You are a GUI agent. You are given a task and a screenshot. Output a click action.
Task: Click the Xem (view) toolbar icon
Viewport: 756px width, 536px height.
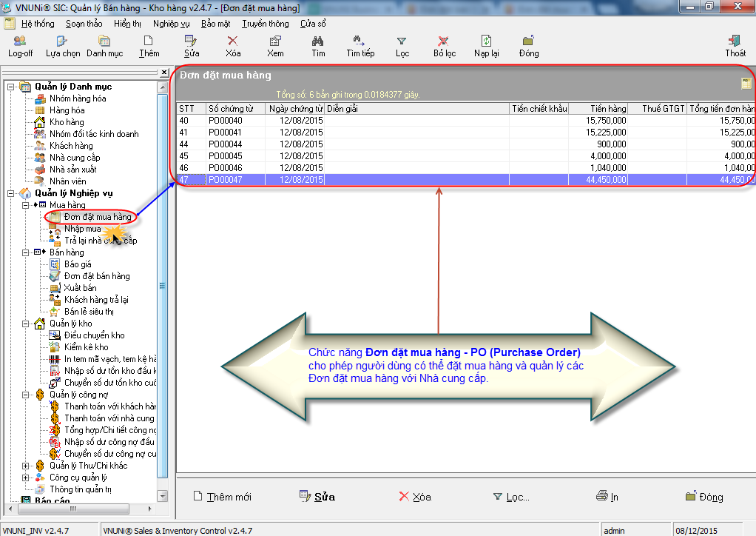[x=275, y=41]
